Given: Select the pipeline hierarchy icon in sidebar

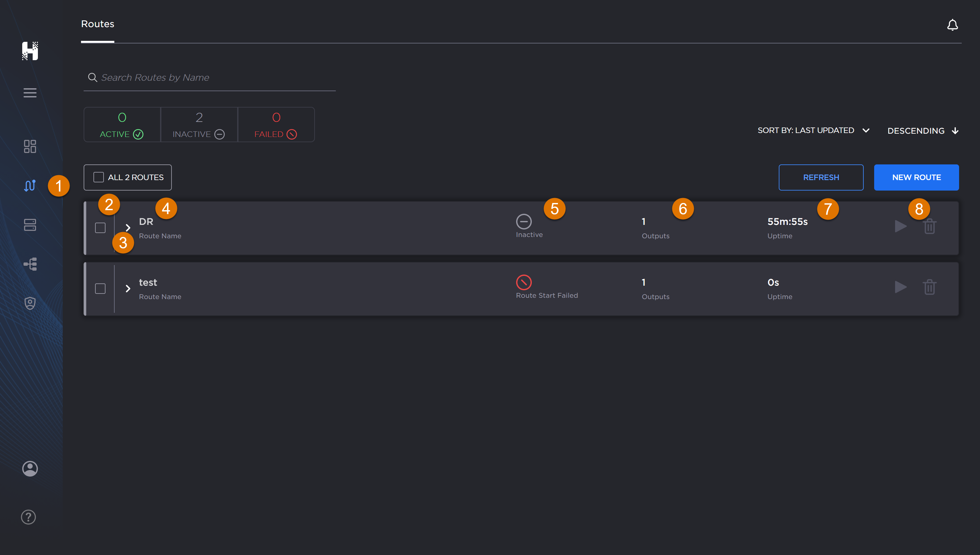Looking at the screenshot, I should 30,264.
